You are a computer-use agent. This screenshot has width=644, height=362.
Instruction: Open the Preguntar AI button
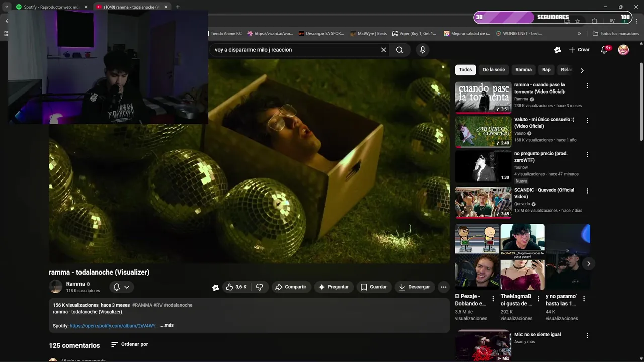point(334,287)
